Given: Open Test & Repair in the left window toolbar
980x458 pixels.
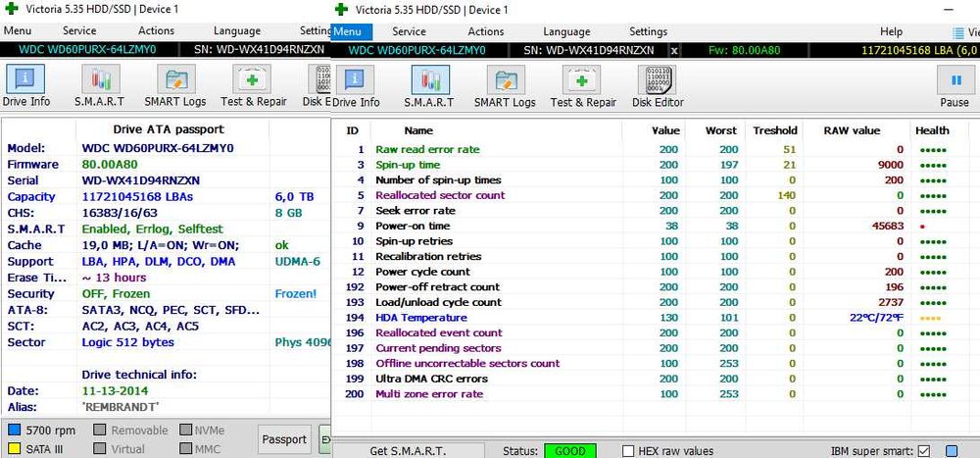Looking at the screenshot, I should (253, 85).
